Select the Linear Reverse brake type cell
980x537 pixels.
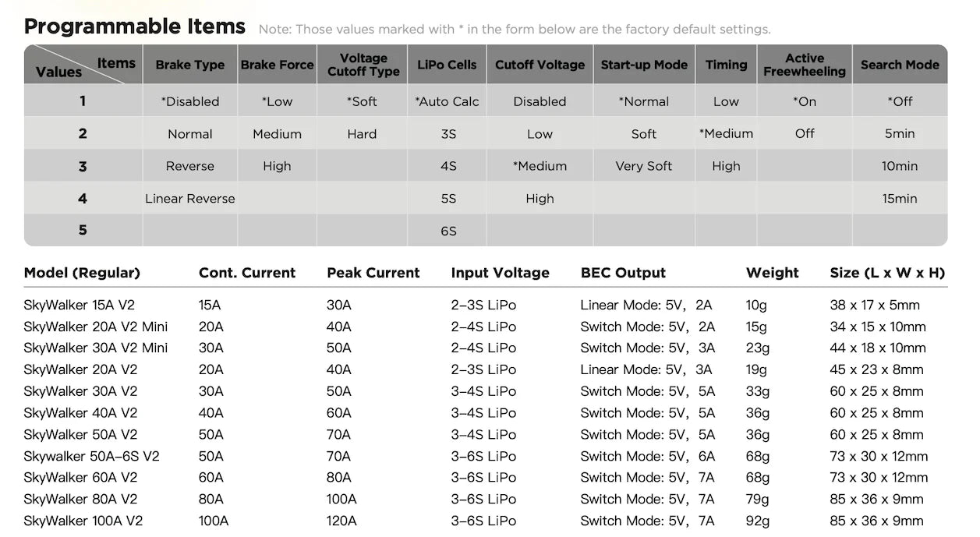[190, 199]
